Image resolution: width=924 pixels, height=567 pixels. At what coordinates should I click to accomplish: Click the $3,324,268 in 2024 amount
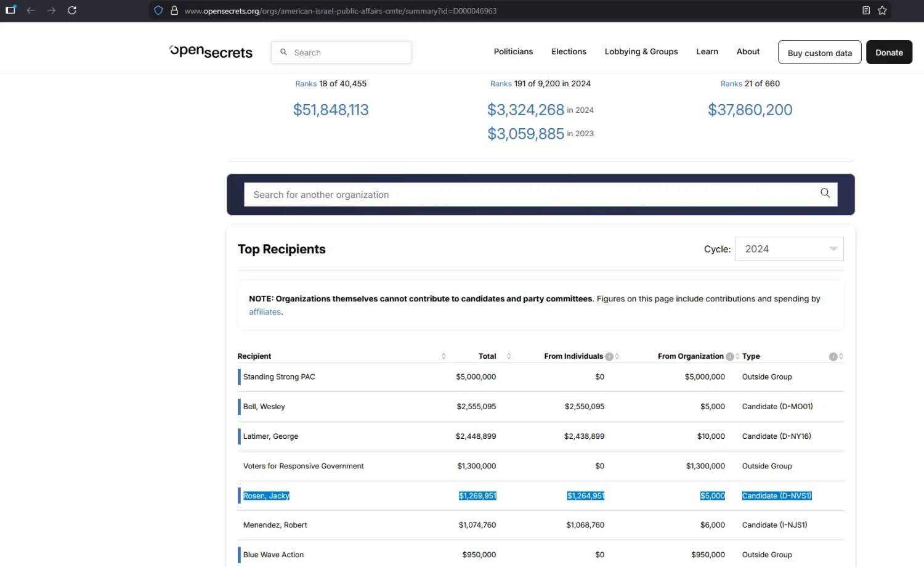click(525, 110)
